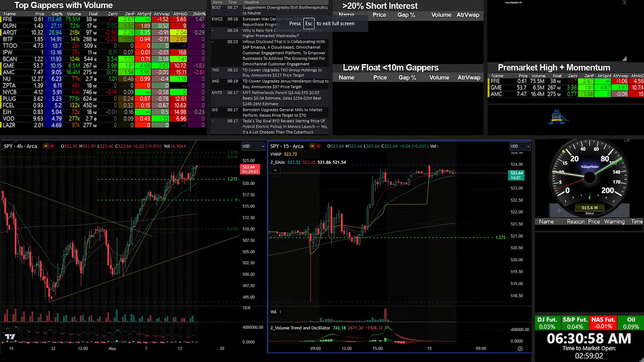644x362 pixels.
Task: Click ZenP header in Premarket High Momentum
Action: 589,76
